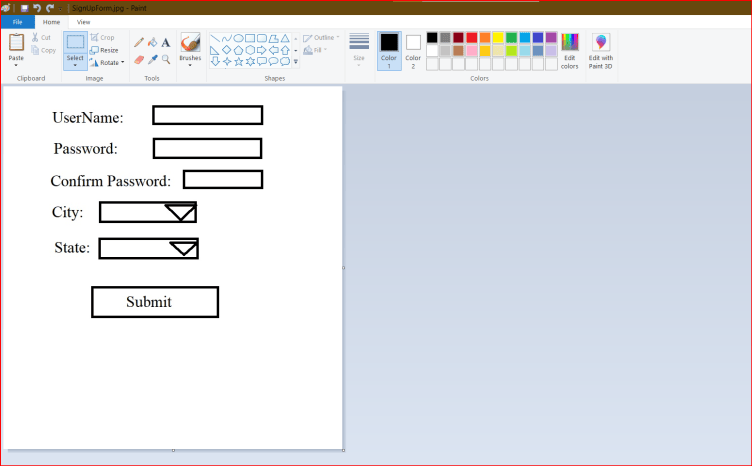
Task: Pick the purple color swatch
Action: tap(552, 37)
